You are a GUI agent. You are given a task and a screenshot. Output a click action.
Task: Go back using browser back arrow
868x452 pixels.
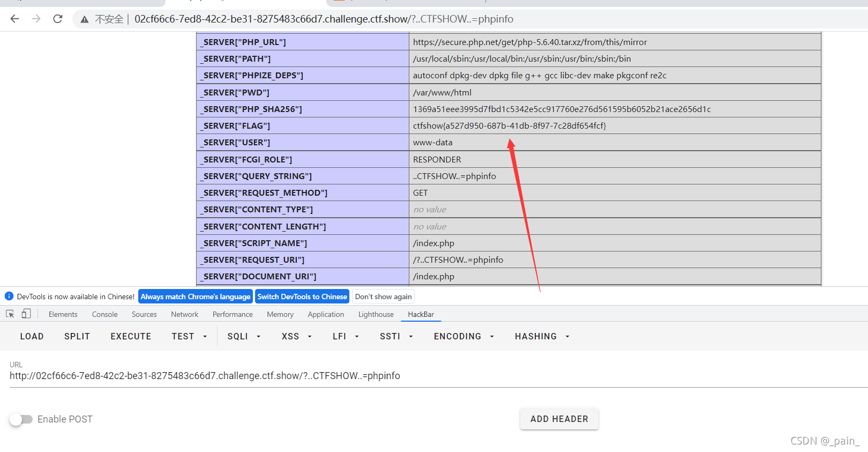[14, 19]
